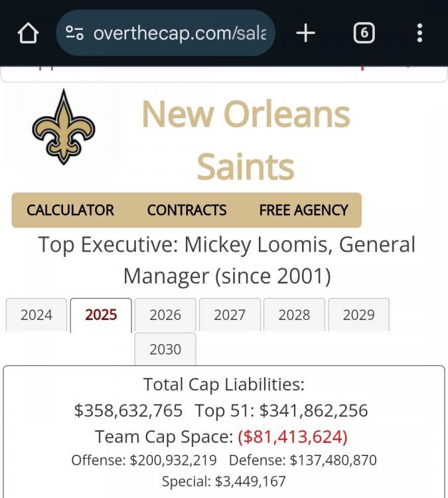448x498 pixels.
Task: Switch to the 2028 tab
Action: pyautogui.click(x=294, y=315)
